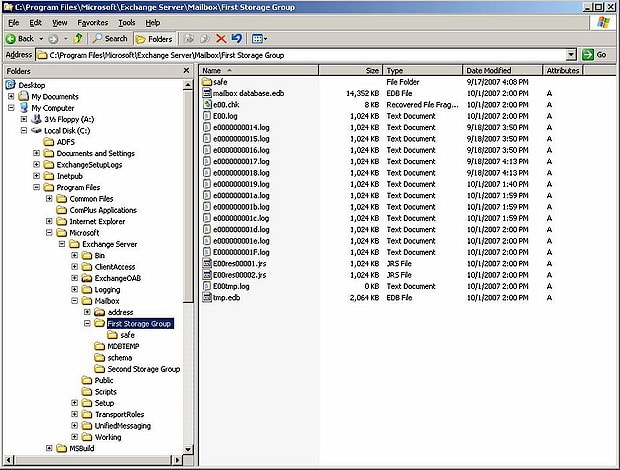Select the safe folder icon in file list

(x=207, y=82)
